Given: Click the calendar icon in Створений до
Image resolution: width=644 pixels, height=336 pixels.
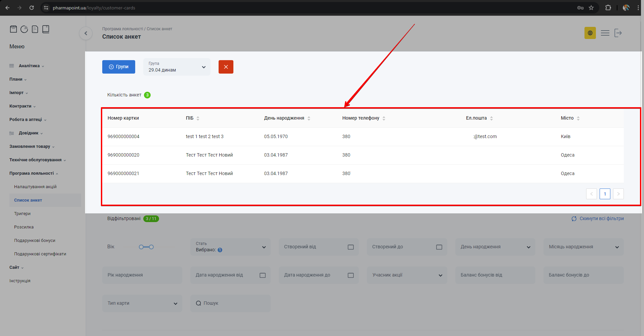Looking at the screenshot, I should [439, 247].
